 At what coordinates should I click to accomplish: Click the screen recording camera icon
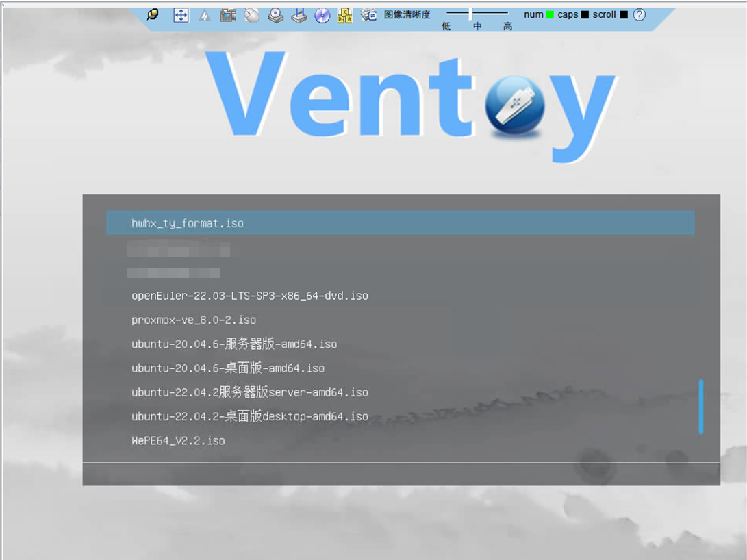pos(228,15)
